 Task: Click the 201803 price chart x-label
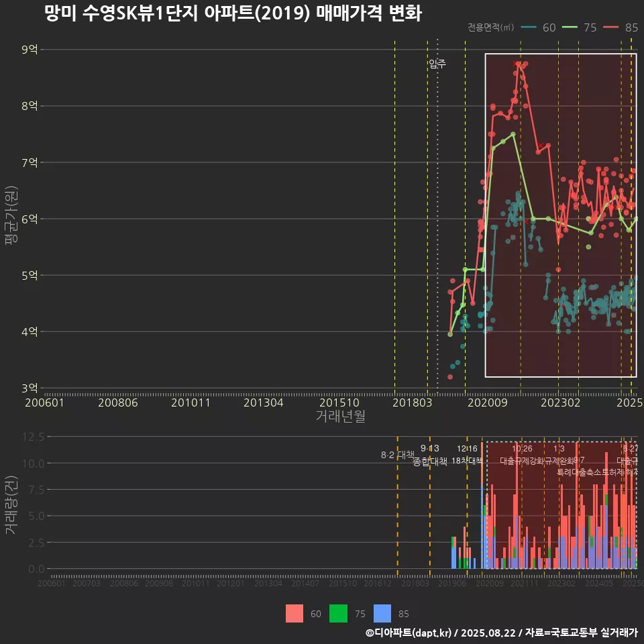413,402
